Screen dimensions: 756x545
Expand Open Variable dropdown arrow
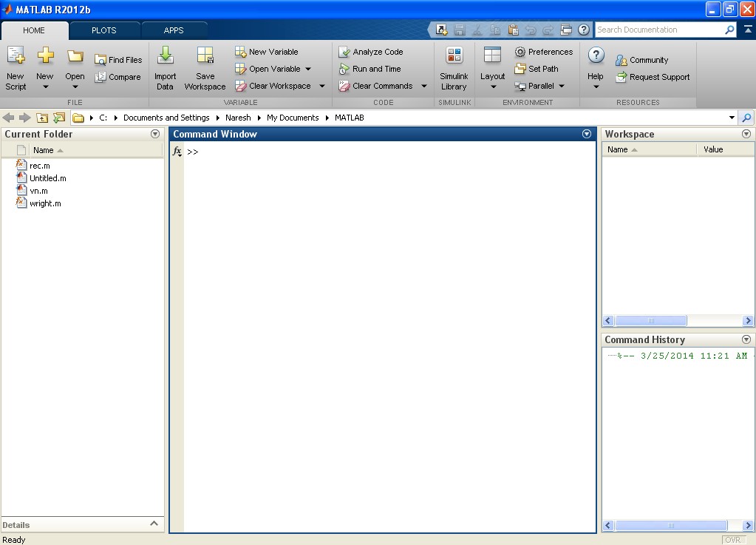click(x=309, y=69)
